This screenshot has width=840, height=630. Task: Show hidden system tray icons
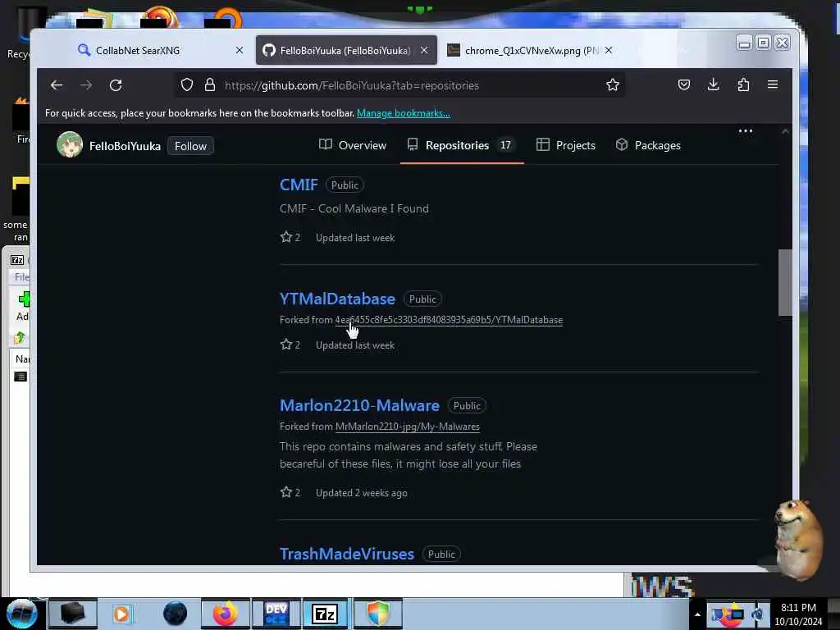[x=697, y=614]
